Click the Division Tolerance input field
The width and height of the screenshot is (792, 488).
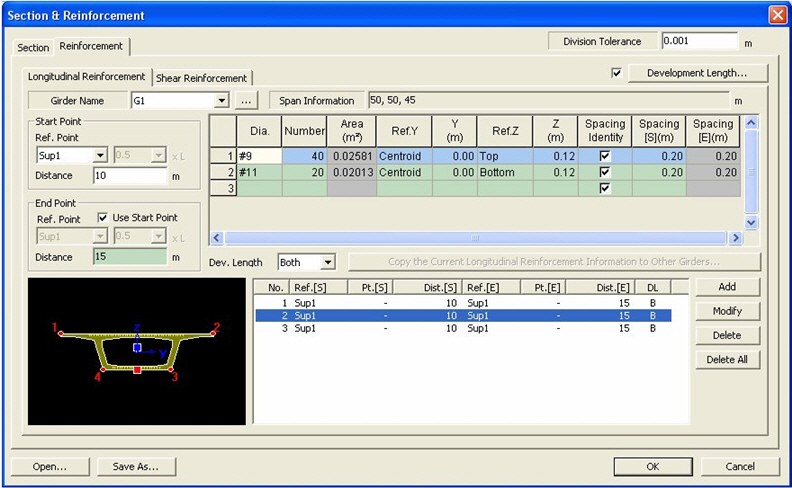[698, 41]
